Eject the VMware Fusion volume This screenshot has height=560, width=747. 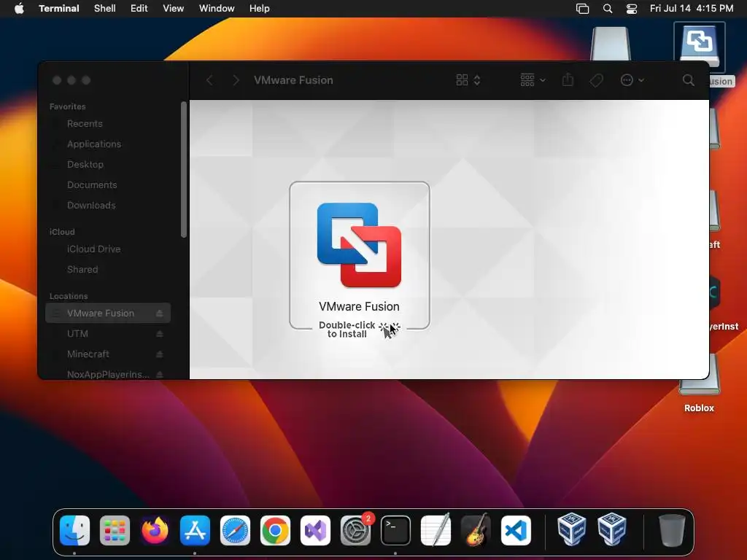coord(160,314)
